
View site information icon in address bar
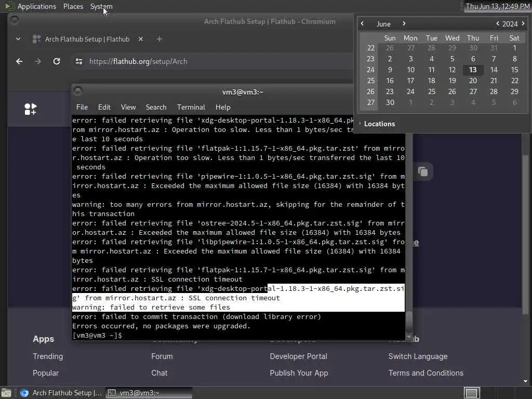[x=79, y=61]
